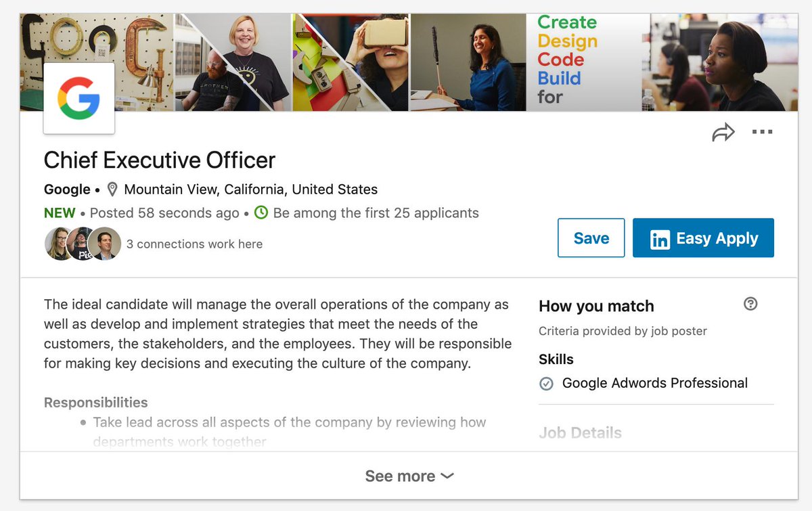Viewport: 812px width, 511px height.
Task: Open the three-dot more options menu
Action: 762,133
